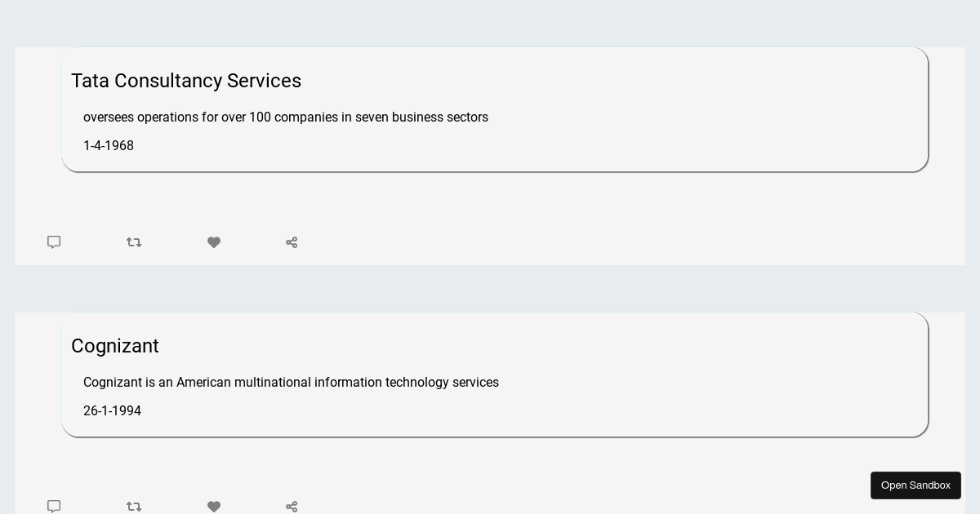Image resolution: width=980 pixels, height=514 pixels.
Task: Click the Cognizant card heading
Action: tap(115, 346)
